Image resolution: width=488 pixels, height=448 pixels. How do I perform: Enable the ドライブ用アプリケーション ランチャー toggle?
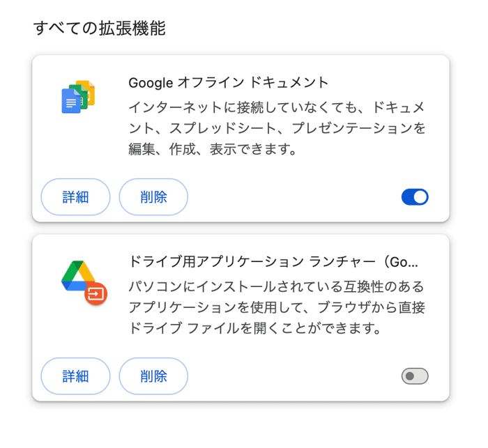point(415,376)
